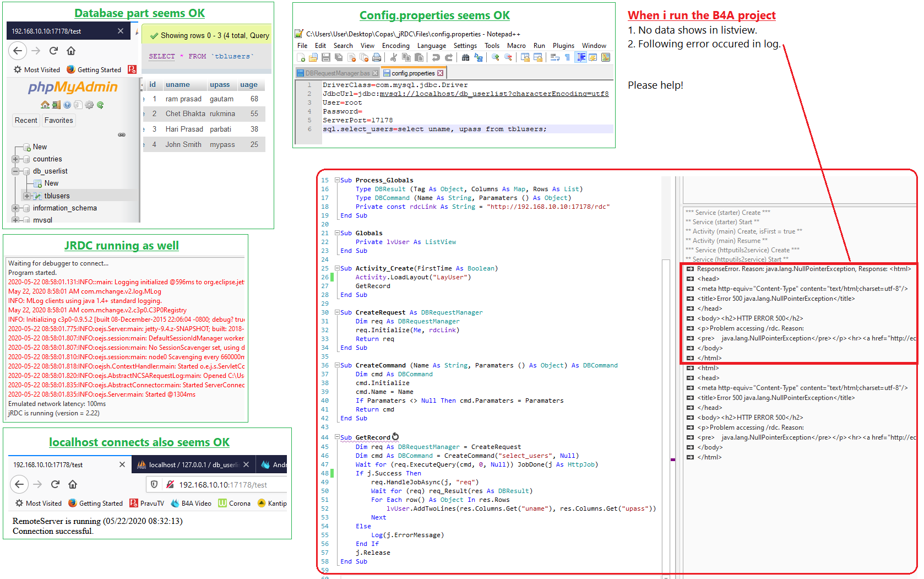The width and height of the screenshot is (924, 579).
Task: Toggle Word Wrap in Notepad++ toolbar
Action: (555, 57)
